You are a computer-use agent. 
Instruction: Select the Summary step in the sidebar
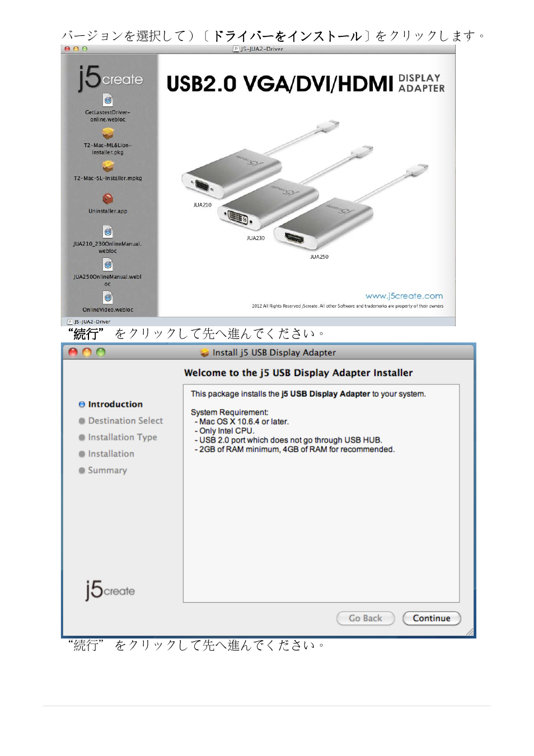[x=107, y=471]
